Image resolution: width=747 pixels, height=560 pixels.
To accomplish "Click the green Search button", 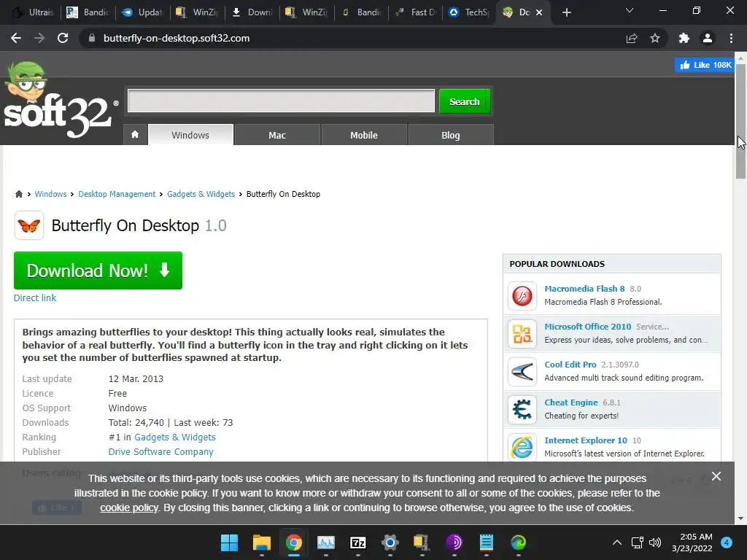I will (x=465, y=101).
